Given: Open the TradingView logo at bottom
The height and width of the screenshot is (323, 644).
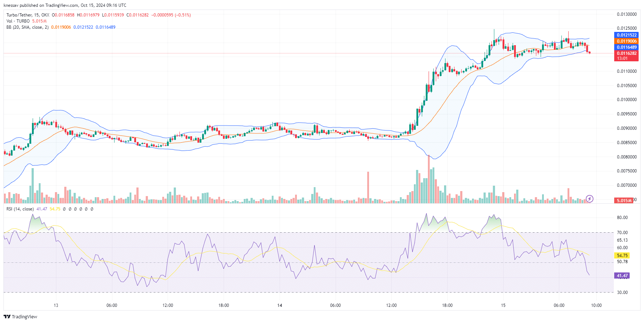Looking at the screenshot, I should (x=20, y=317).
